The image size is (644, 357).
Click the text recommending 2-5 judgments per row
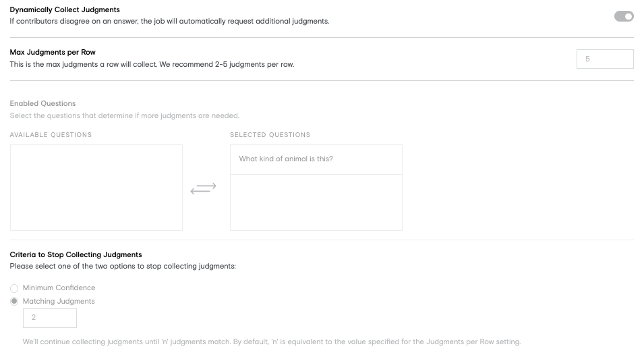point(152,65)
